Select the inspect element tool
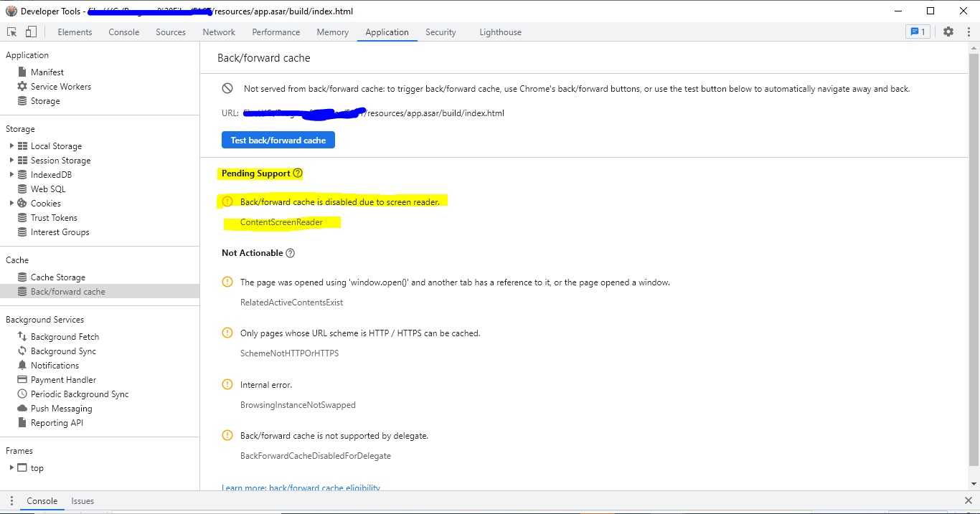The image size is (980, 514). [x=11, y=32]
